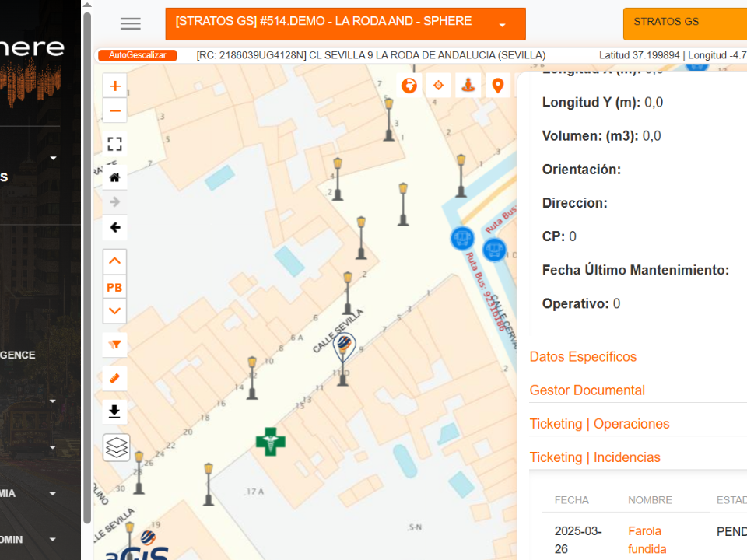
Task: Move up one floor with chevron
Action: tap(115, 261)
